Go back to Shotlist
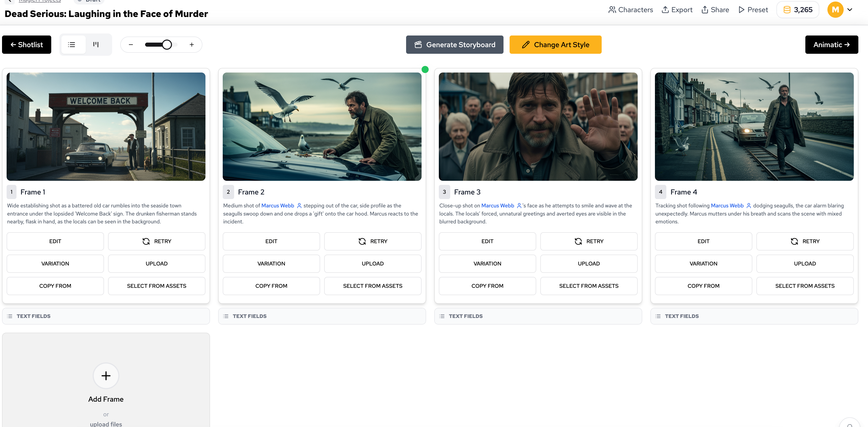 pos(27,44)
